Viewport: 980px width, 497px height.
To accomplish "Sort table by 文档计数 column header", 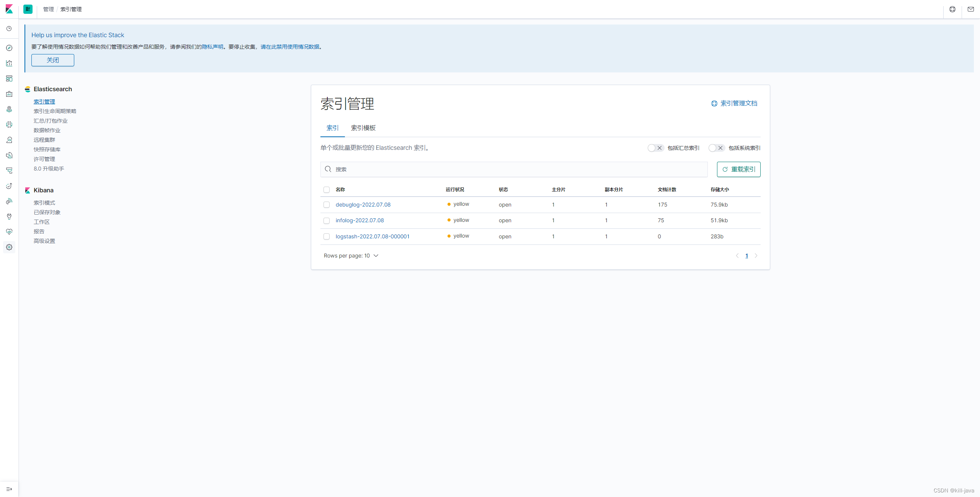I will tap(667, 190).
